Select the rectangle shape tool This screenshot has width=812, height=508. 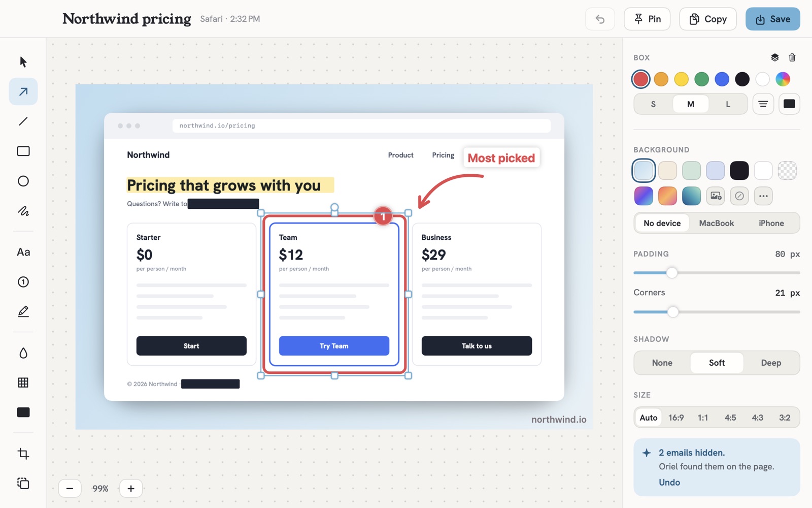(x=23, y=151)
